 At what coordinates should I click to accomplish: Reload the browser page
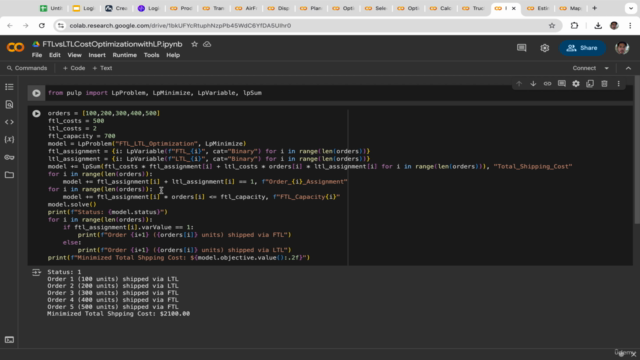pyautogui.click(x=42, y=25)
